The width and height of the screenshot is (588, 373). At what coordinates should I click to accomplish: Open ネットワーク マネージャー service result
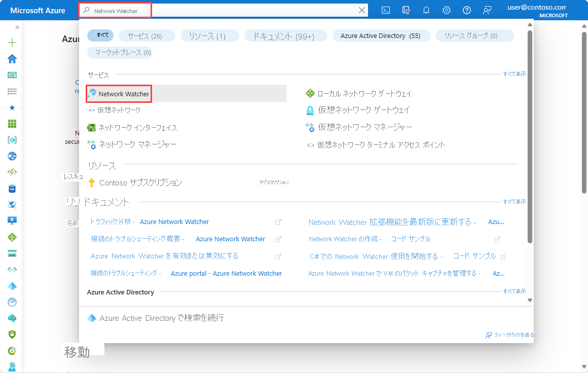tap(132, 144)
